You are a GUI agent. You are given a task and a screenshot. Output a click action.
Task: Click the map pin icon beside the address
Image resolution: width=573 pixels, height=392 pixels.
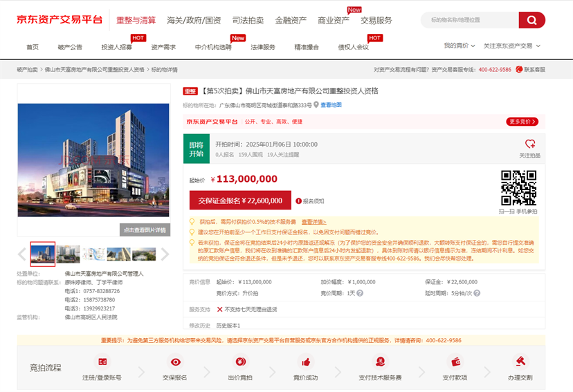point(316,105)
